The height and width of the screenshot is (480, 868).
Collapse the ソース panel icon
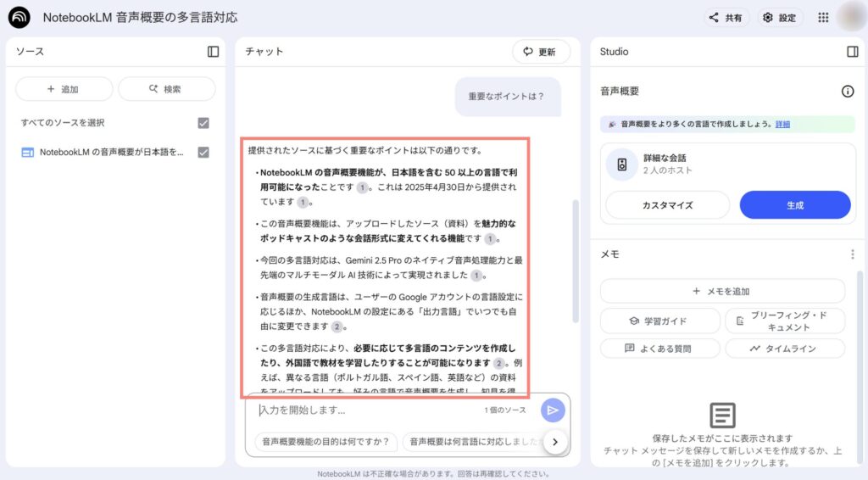[213, 52]
